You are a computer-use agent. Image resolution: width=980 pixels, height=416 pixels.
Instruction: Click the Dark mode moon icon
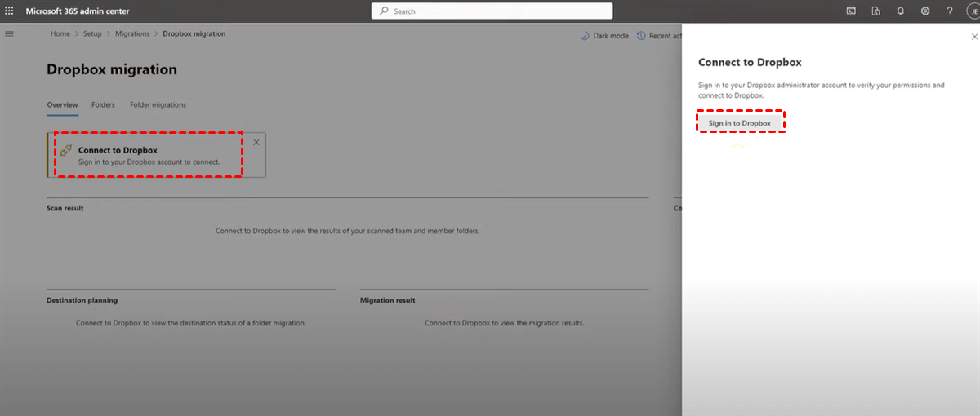click(585, 36)
